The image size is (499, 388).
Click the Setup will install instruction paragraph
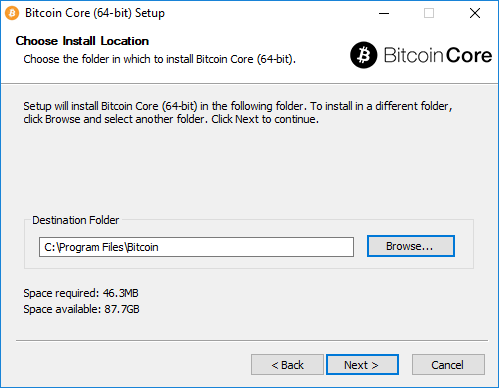click(x=238, y=112)
